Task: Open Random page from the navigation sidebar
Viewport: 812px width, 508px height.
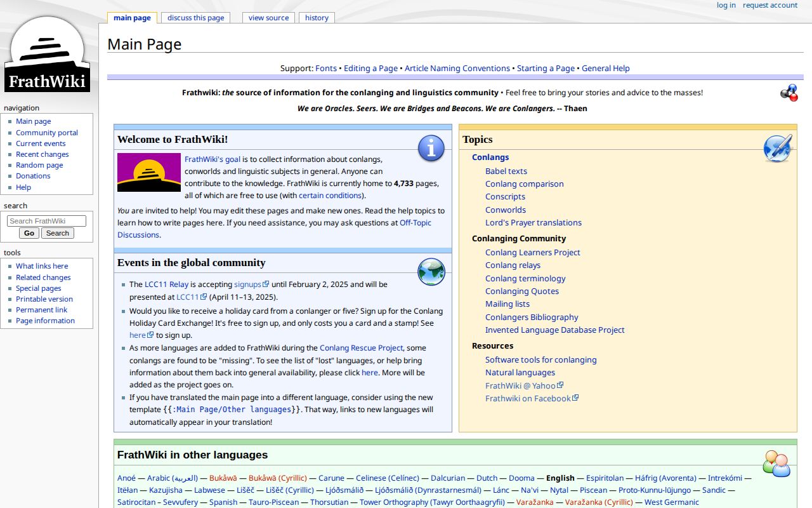Action: (x=39, y=165)
